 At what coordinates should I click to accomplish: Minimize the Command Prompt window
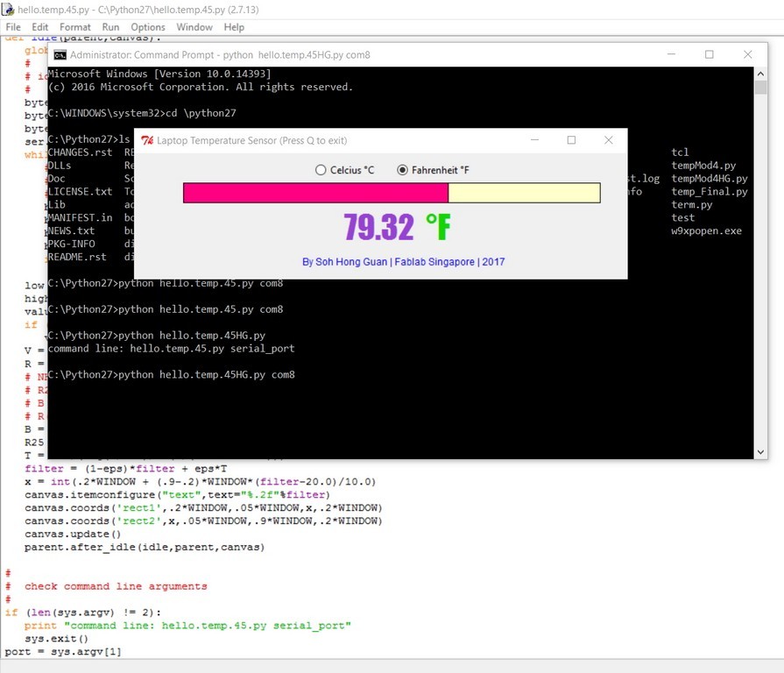click(672, 54)
